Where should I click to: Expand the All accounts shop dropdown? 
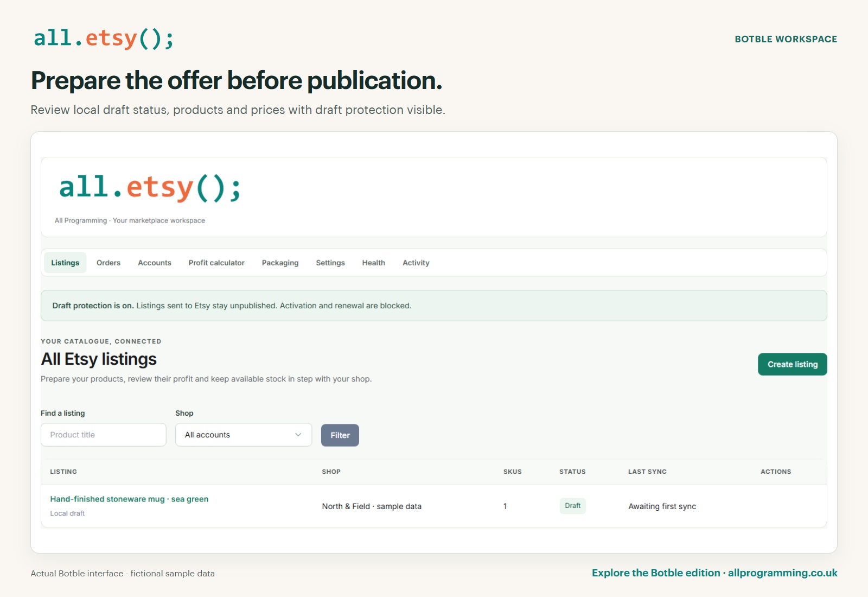(244, 435)
